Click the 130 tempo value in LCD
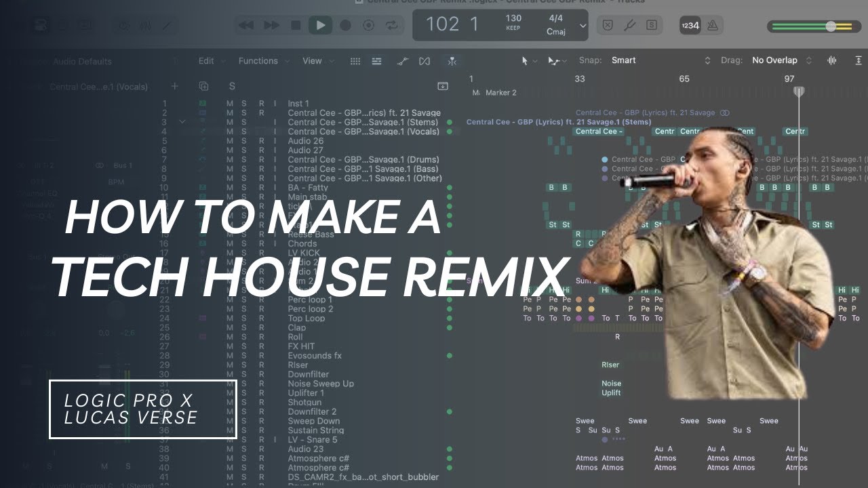 [513, 19]
